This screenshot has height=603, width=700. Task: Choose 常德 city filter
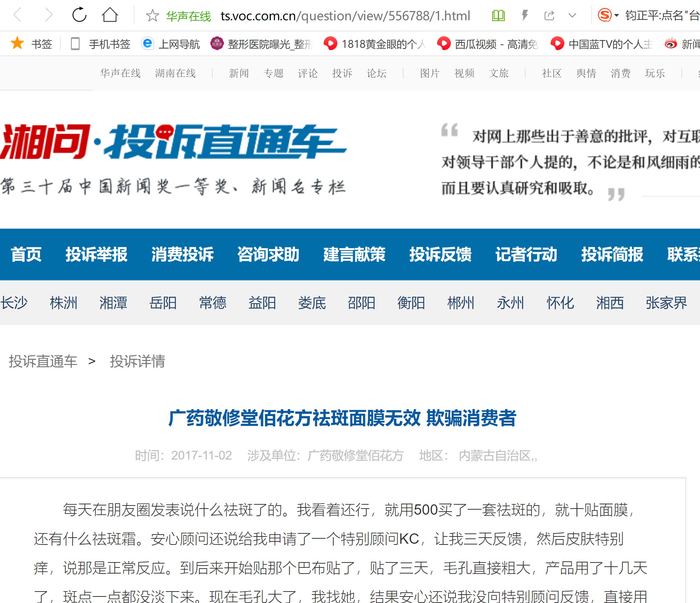click(212, 303)
